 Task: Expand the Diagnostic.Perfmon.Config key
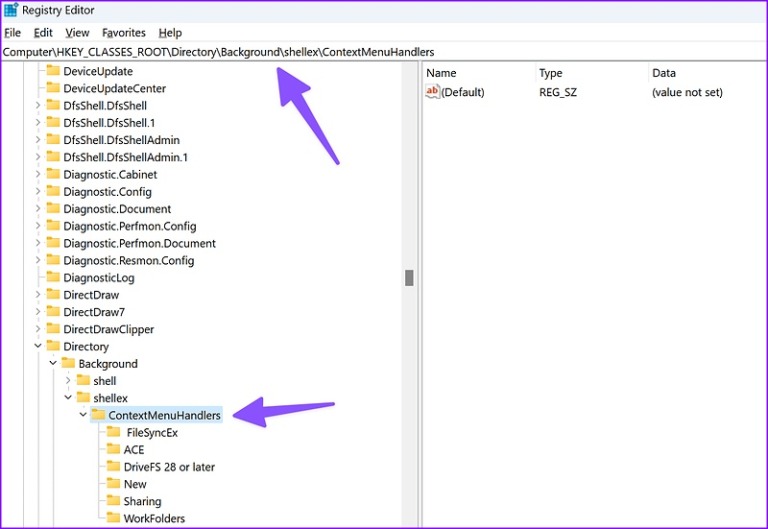(38, 225)
